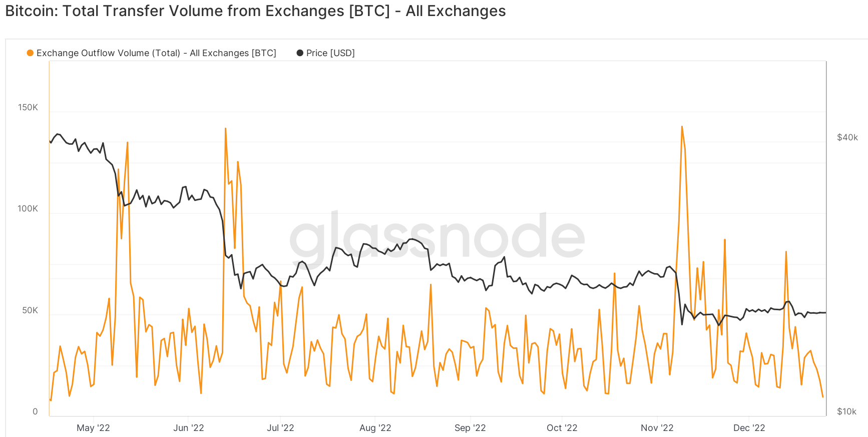
Task: Toggle the Exchange Outflow Volume legend entry
Action: (x=152, y=53)
